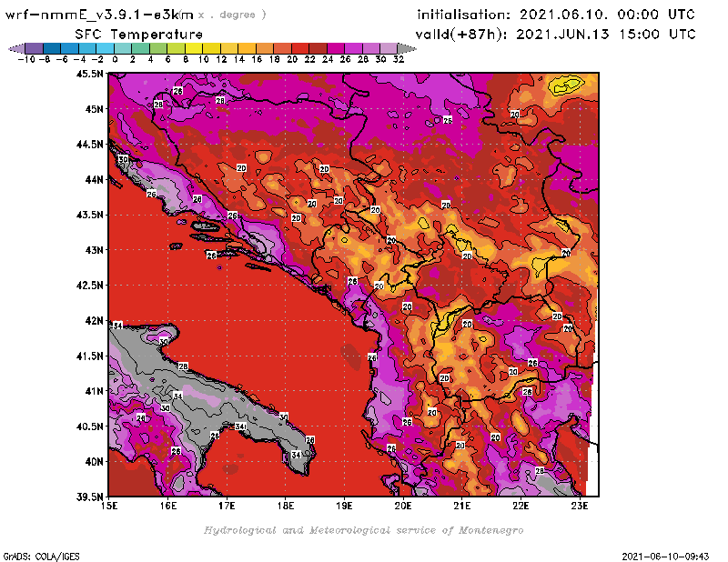Image resolution: width=728 pixels, height=562 pixels.
Task: Click the 'valid(+87h): 2021.JUN.13 15:00 UTC' text
Action: click(555, 35)
